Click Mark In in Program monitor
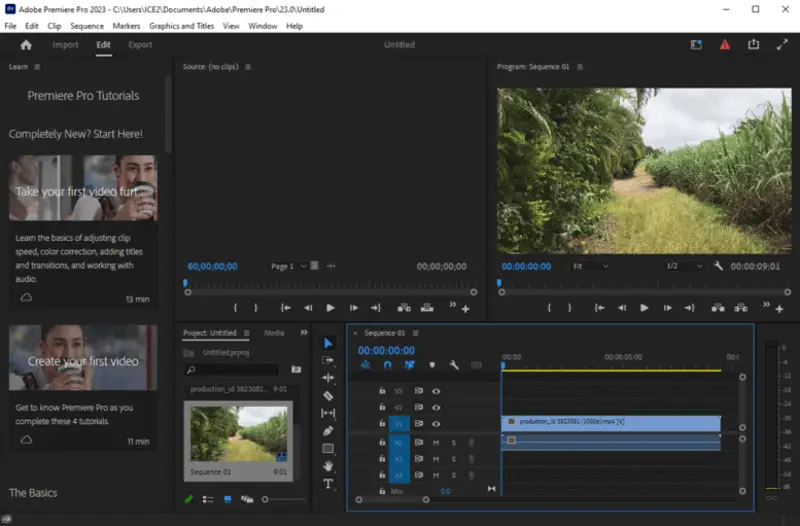 (x=549, y=308)
